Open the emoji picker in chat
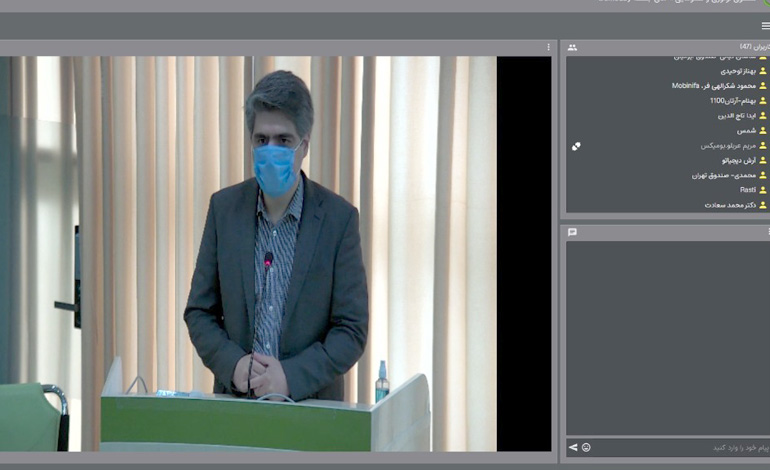The image size is (770, 470). (586, 447)
